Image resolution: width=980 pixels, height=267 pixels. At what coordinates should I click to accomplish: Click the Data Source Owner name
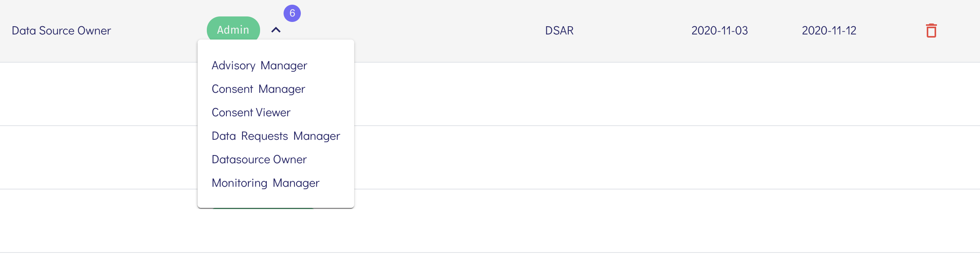(61, 31)
